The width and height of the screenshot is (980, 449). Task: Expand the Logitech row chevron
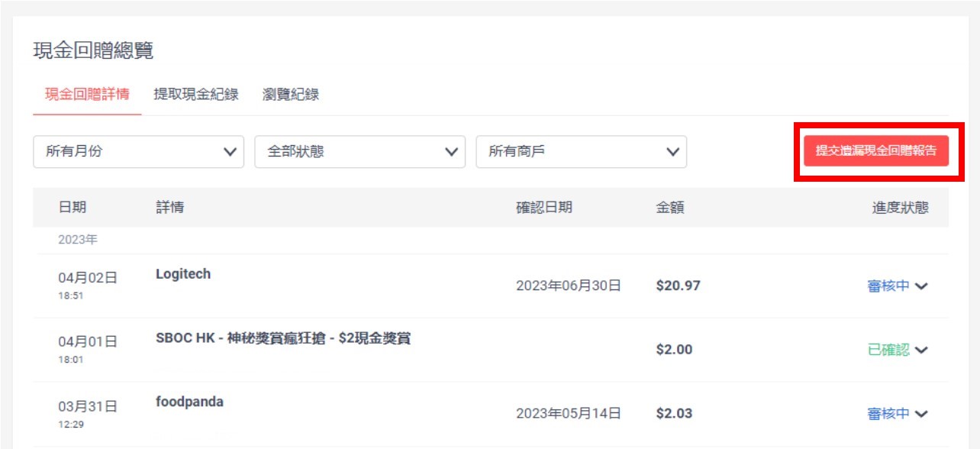[921, 286]
